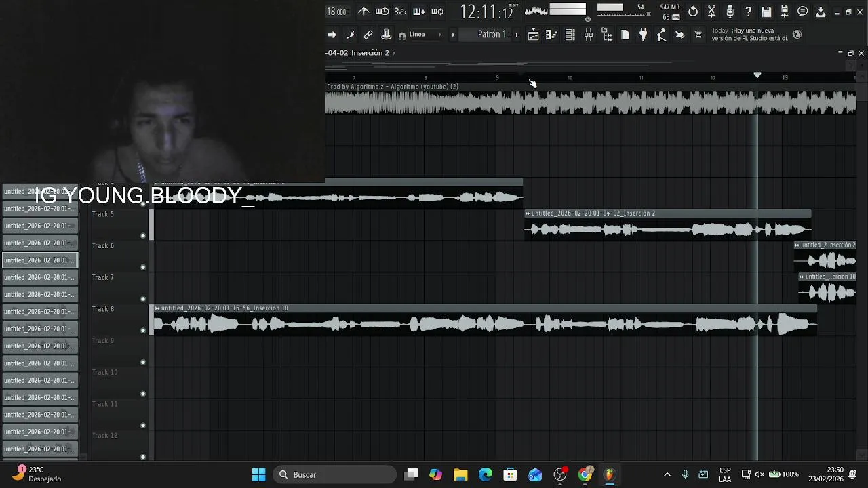Mute Track 9 with its green dot

143,362
